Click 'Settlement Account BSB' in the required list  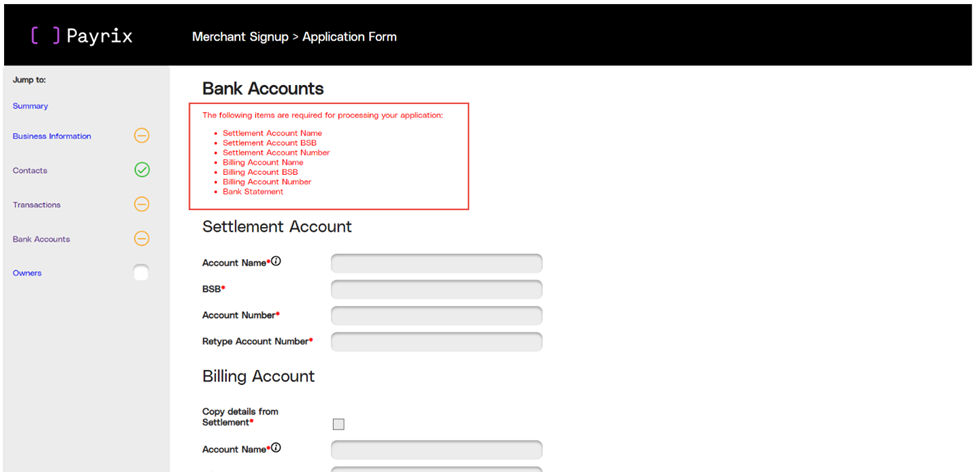pyautogui.click(x=269, y=143)
